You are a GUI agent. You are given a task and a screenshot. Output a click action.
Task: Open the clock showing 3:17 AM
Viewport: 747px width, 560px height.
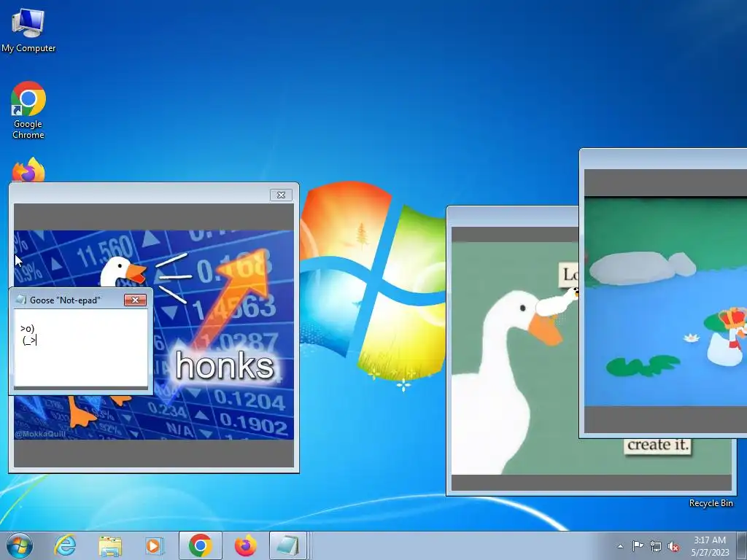point(710,545)
